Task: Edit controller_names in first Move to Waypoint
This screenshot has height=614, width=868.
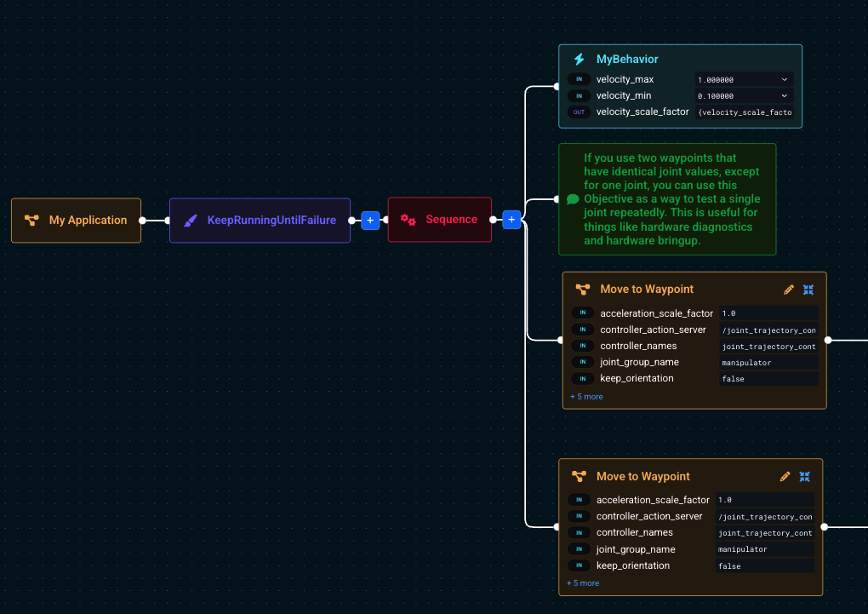Action: point(768,347)
